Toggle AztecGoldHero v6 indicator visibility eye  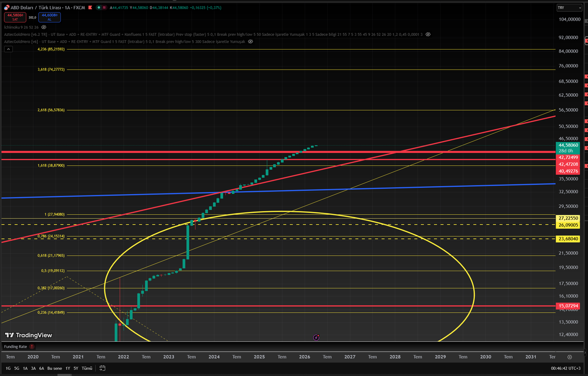250,42
